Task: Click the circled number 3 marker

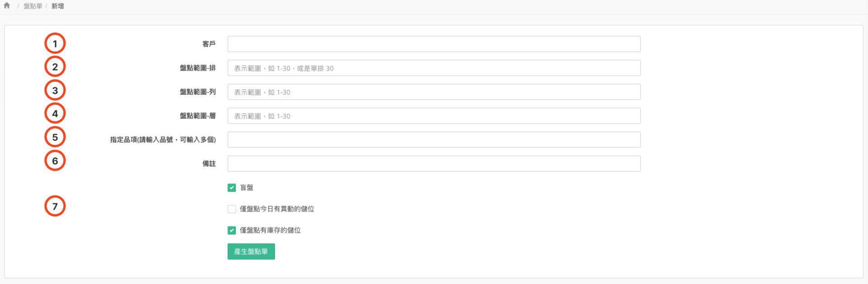Action: click(x=55, y=90)
